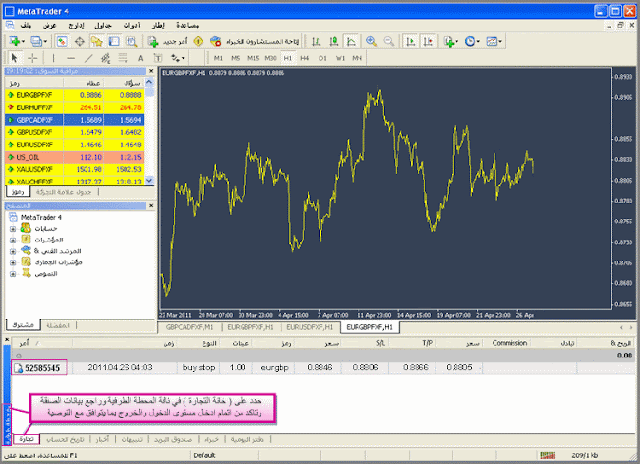
Task: Switch chart to line chart mode
Action: coord(351,41)
